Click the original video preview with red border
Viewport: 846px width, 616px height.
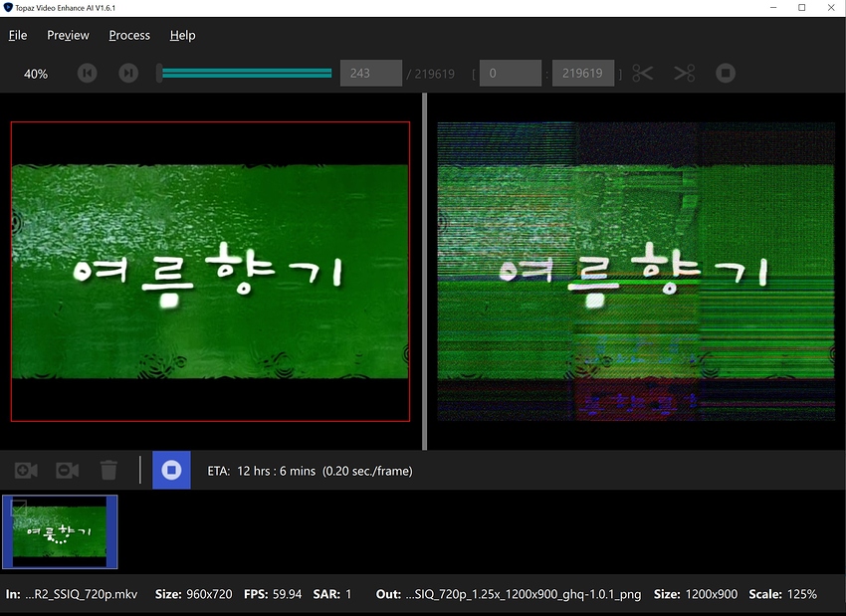210,272
